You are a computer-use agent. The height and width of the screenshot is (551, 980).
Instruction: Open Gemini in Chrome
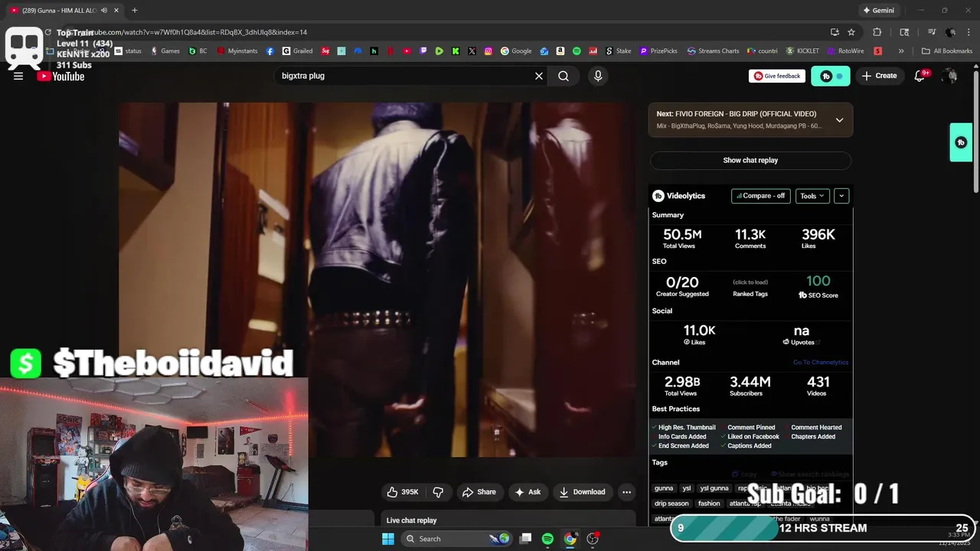click(878, 11)
